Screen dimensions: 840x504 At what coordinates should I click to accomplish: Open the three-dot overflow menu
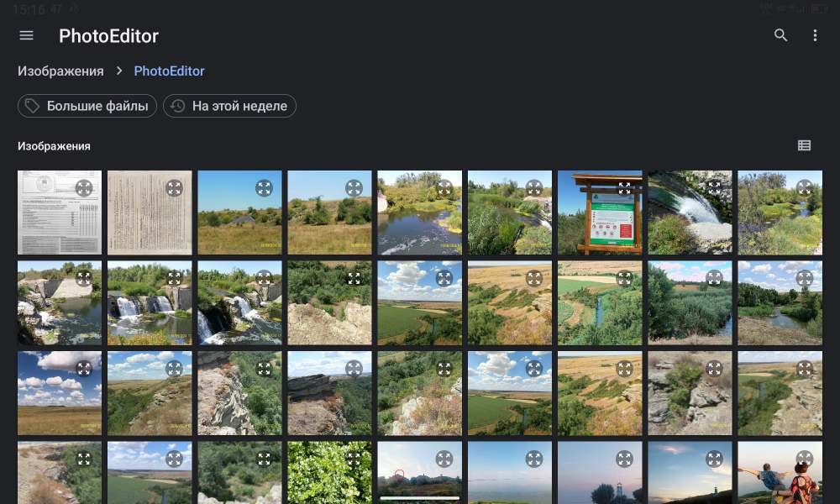(x=815, y=35)
